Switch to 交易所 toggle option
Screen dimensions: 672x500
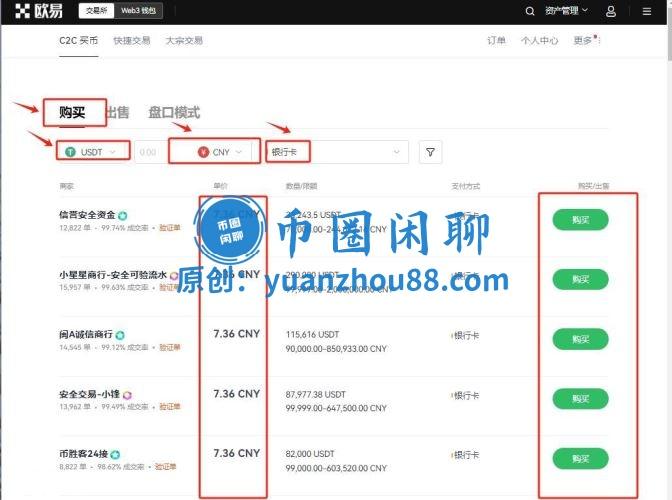[96, 11]
